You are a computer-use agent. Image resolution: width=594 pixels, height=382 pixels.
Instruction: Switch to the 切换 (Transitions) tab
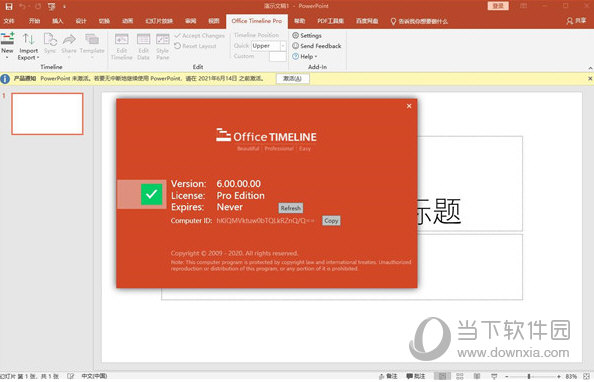point(104,21)
